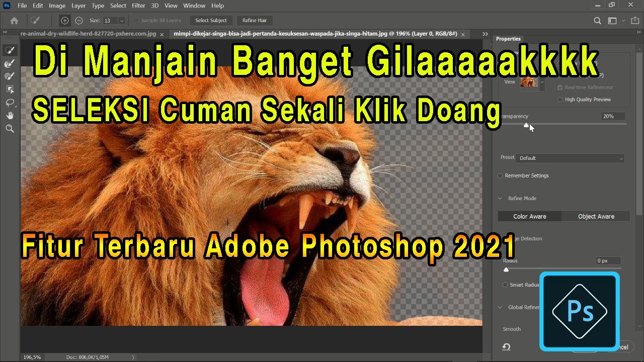The image size is (644, 362).
Task: Collapse the Global Refinements section
Action: point(500,307)
